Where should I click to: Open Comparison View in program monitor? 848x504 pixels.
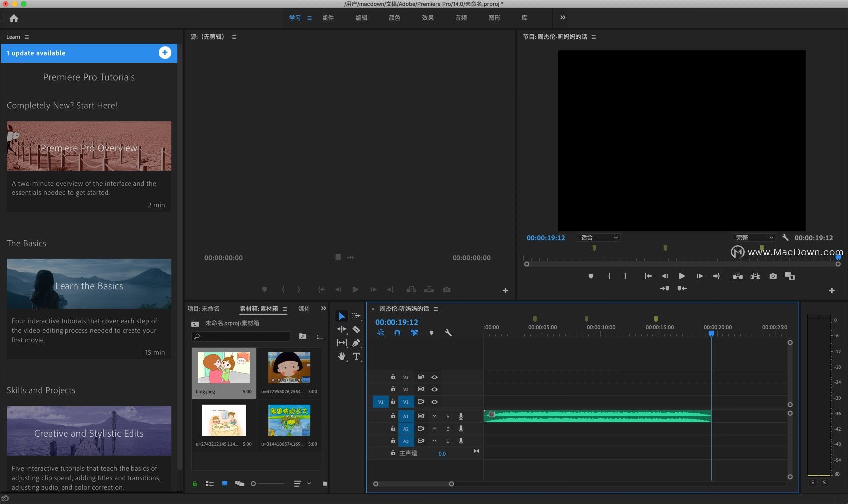coord(790,276)
